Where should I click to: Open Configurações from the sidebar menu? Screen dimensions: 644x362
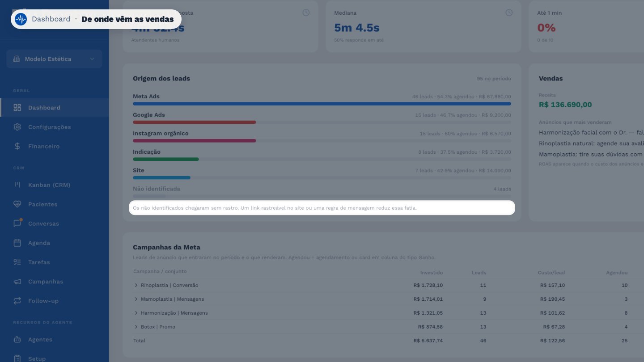coord(54,127)
